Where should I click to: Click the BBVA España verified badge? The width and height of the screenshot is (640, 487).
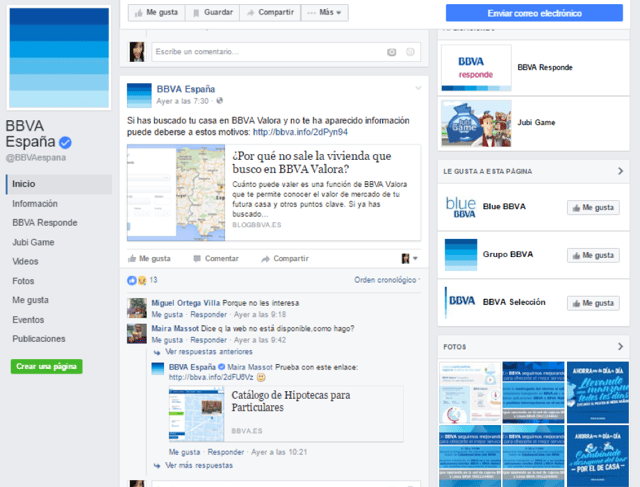(65, 142)
